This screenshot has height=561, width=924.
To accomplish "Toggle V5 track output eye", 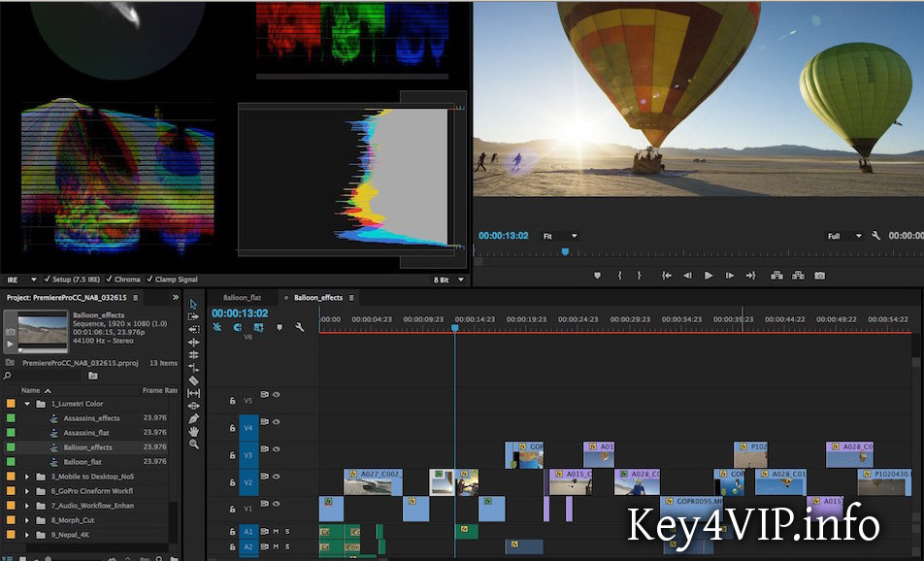I will tap(276, 395).
